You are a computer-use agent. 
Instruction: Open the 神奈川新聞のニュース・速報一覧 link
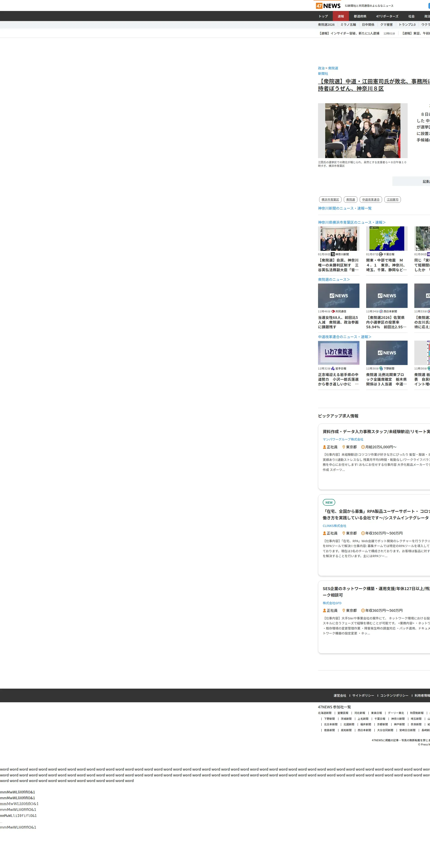344,208
